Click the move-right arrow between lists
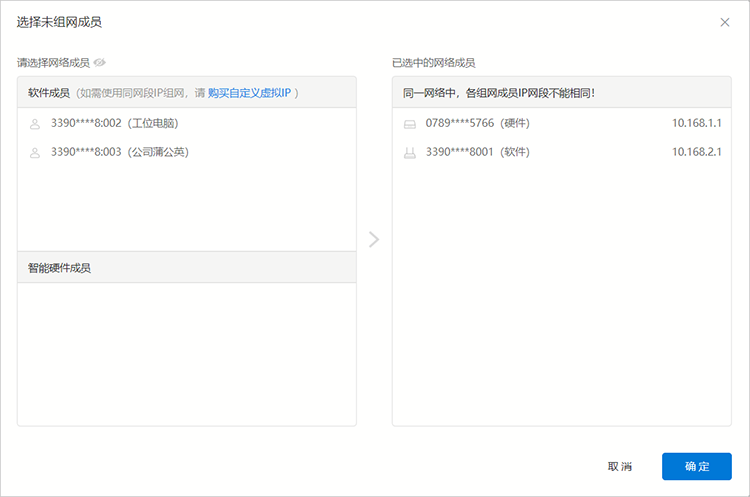This screenshot has width=750, height=497. pyautogui.click(x=374, y=239)
